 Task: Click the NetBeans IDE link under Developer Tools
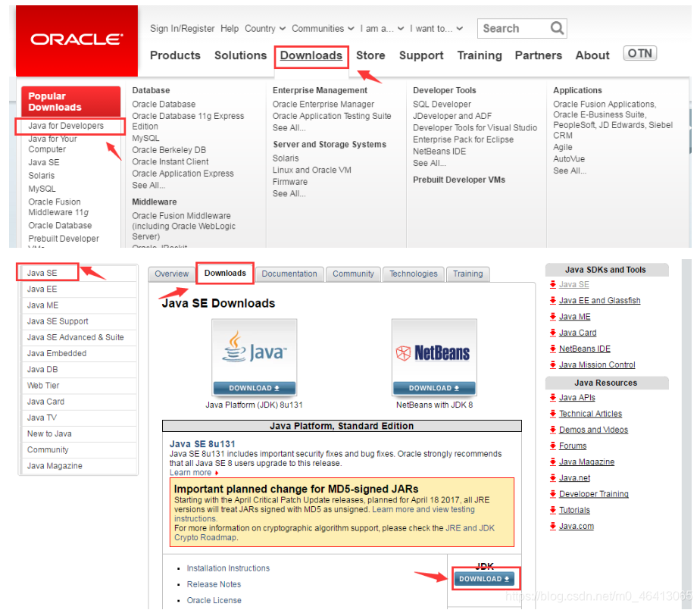tap(439, 152)
